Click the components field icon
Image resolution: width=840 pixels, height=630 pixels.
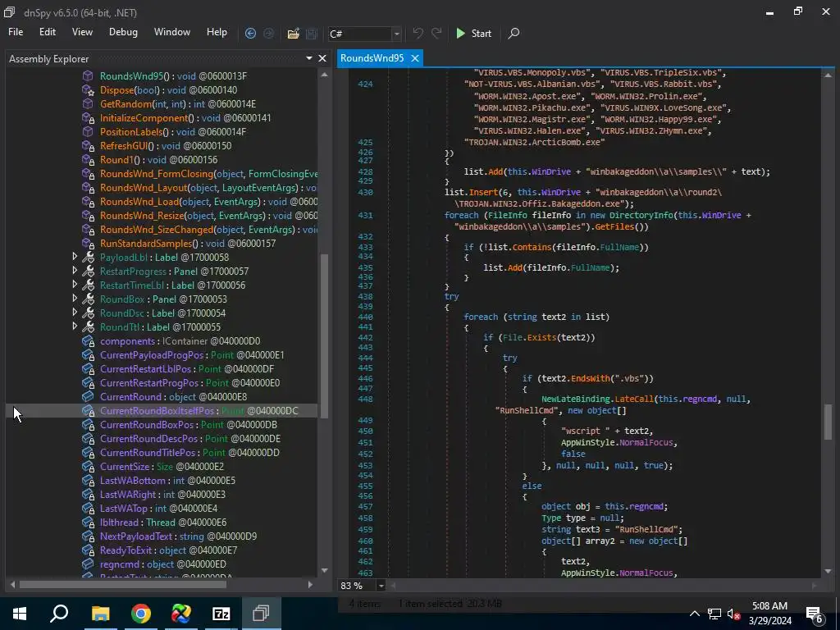88,340
